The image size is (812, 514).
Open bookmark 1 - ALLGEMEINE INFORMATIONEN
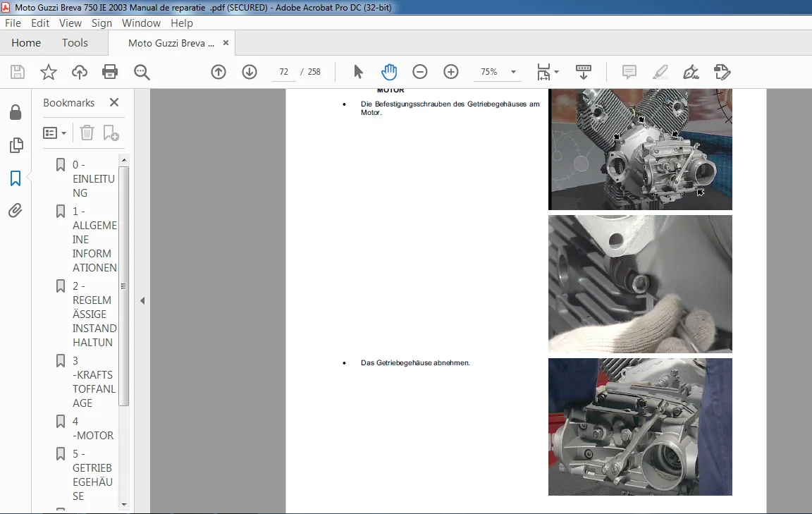tap(94, 240)
